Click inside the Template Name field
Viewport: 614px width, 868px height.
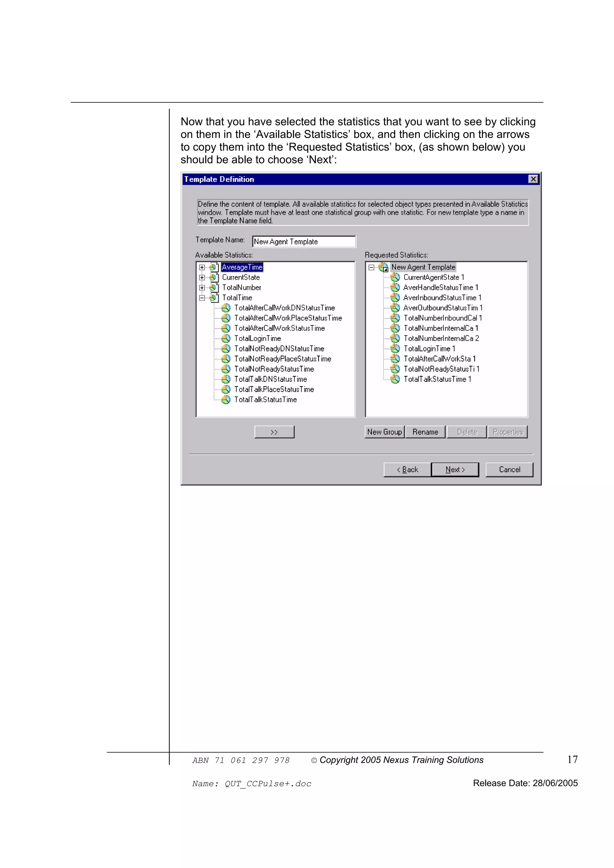coord(303,242)
